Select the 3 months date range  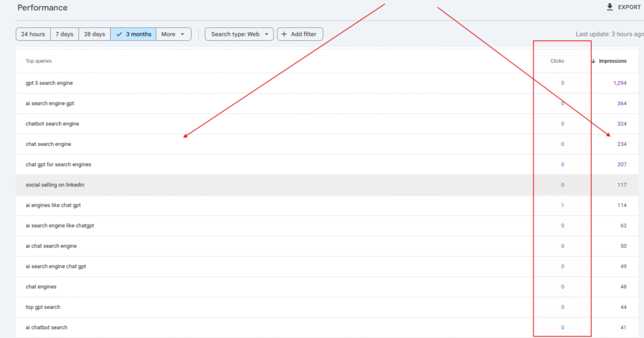133,34
